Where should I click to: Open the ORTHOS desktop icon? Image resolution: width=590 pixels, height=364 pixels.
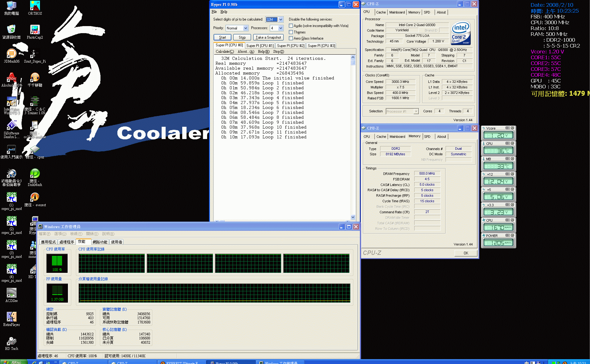click(x=35, y=6)
